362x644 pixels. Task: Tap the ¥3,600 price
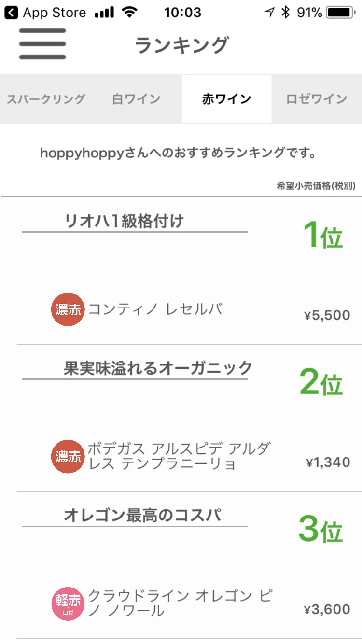(327, 609)
